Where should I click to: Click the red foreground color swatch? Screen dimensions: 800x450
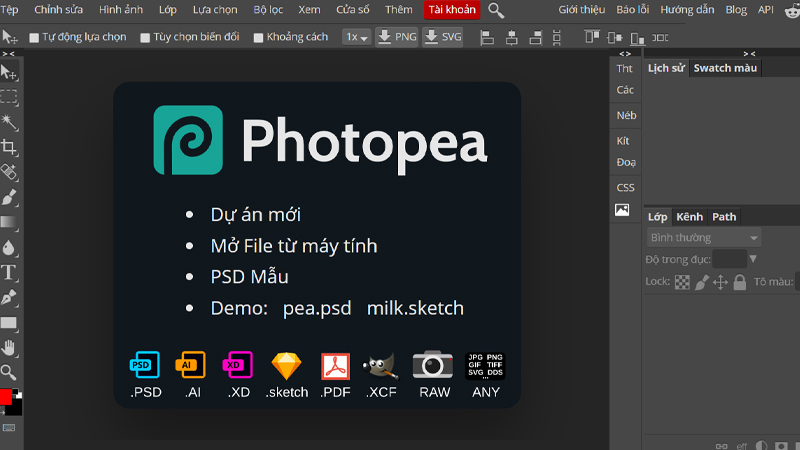(5, 396)
